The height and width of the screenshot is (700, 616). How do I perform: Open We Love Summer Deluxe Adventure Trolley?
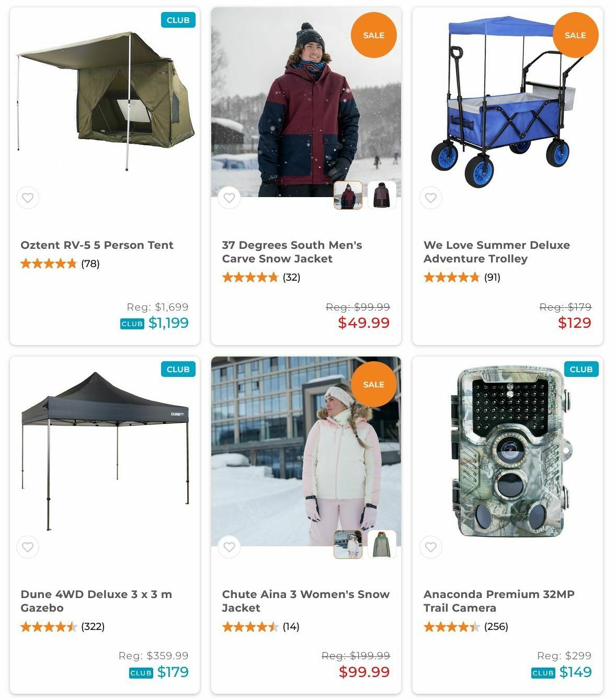496,252
